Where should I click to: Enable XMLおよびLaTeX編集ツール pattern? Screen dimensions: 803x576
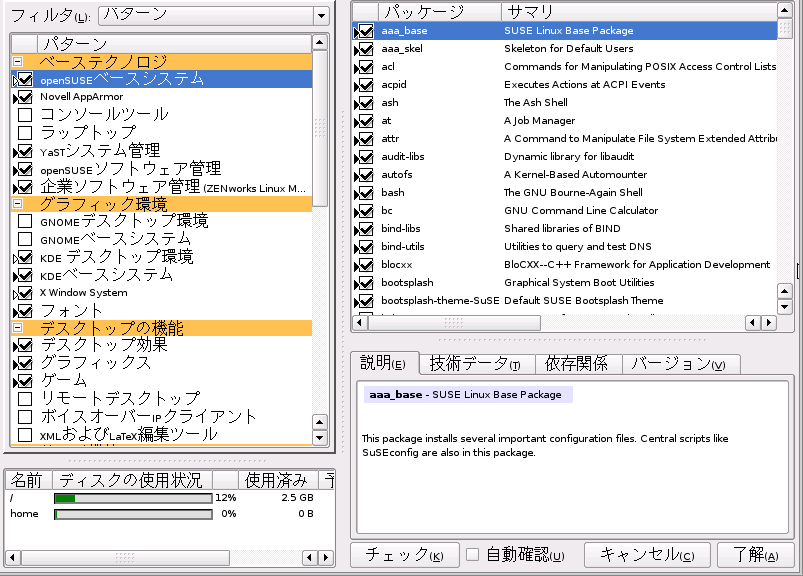pyautogui.click(x=25, y=435)
